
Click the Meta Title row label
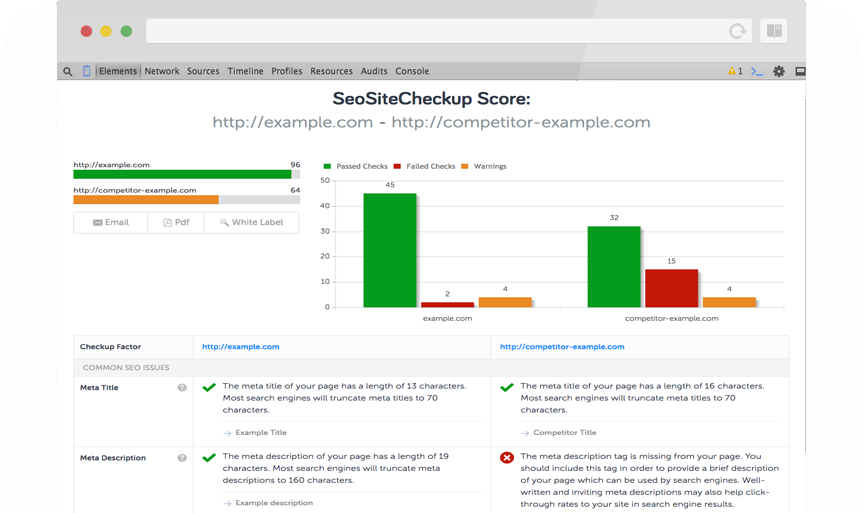pos(99,388)
